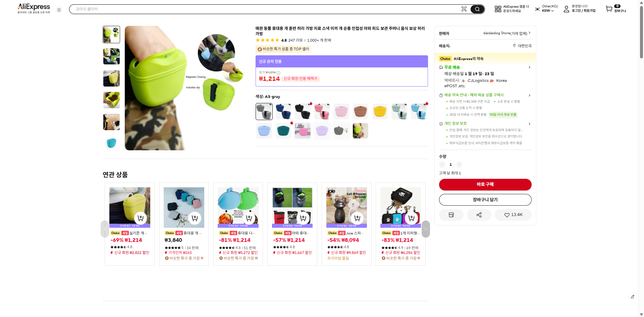The height and width of the screenshot is (317, 644).
Task: Click QR code app download icon
Action: [x=498, y=9]
